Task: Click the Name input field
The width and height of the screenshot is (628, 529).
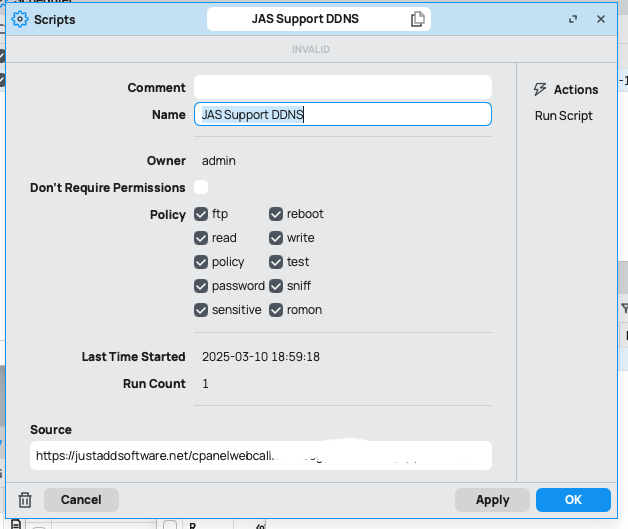Action: (342, 114)
